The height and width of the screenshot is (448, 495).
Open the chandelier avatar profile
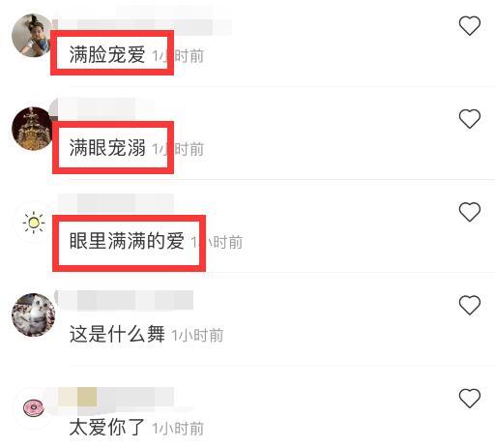tap(33, 129)
